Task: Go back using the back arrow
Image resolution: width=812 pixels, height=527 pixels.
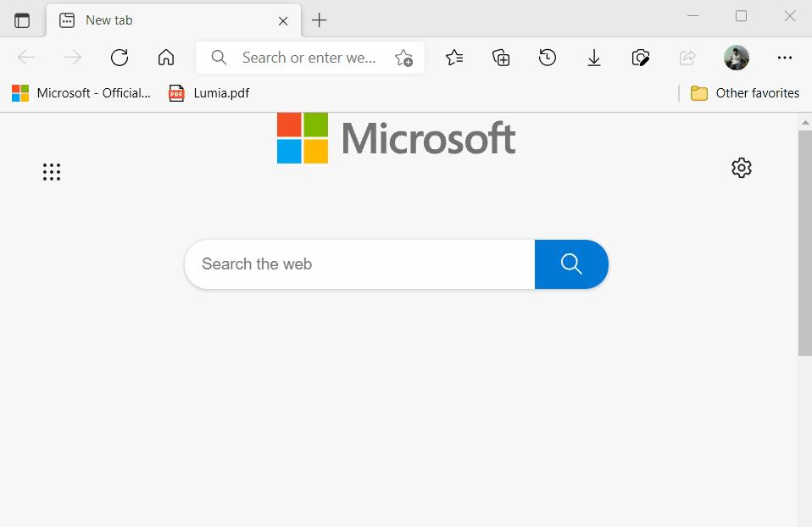Action: 26,57
